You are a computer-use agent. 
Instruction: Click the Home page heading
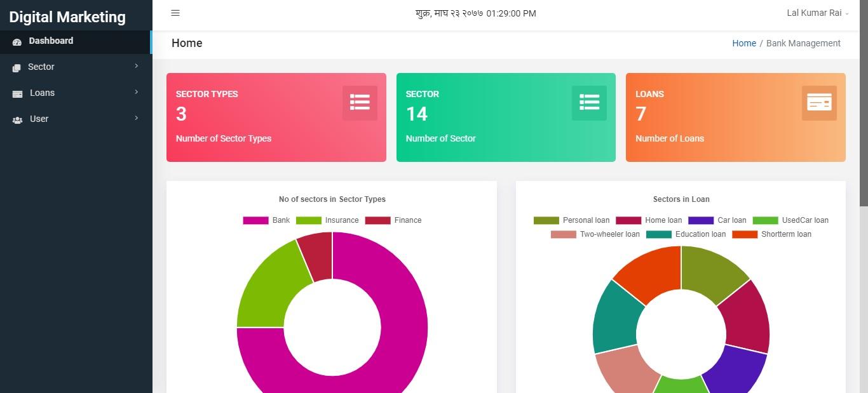click(187, 43)
